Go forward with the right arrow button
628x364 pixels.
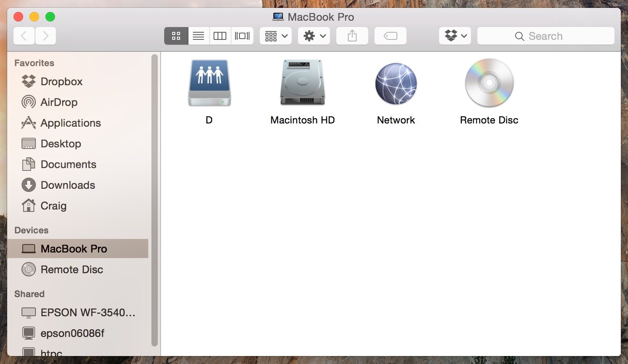pyautogui.click(x=45, y=36)
